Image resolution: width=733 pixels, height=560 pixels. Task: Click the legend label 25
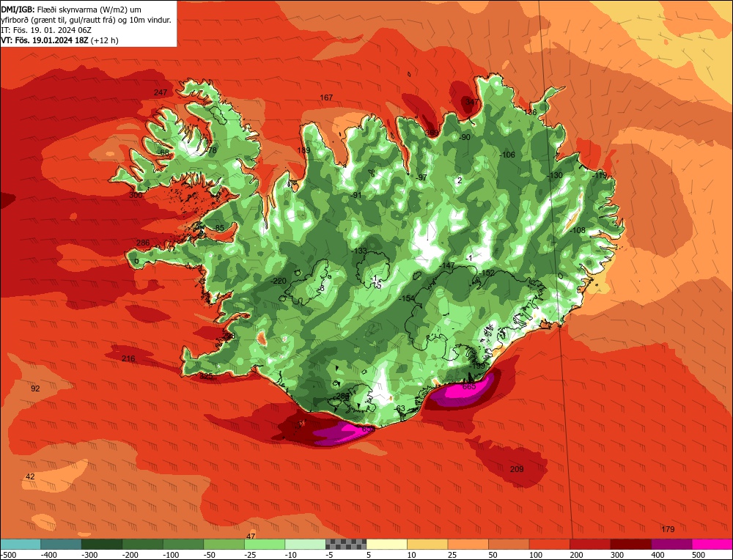[x=452, y=555]
